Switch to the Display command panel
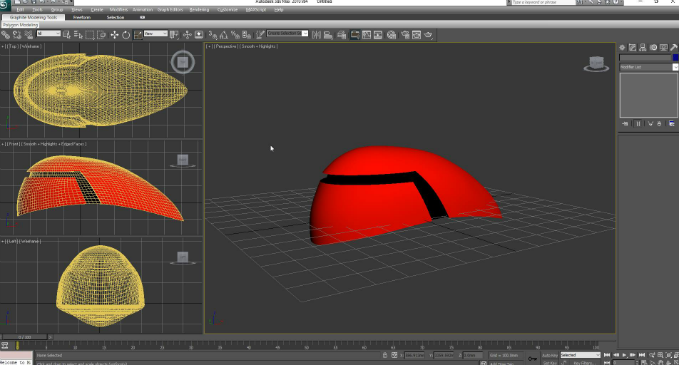 tap(663, 48)
